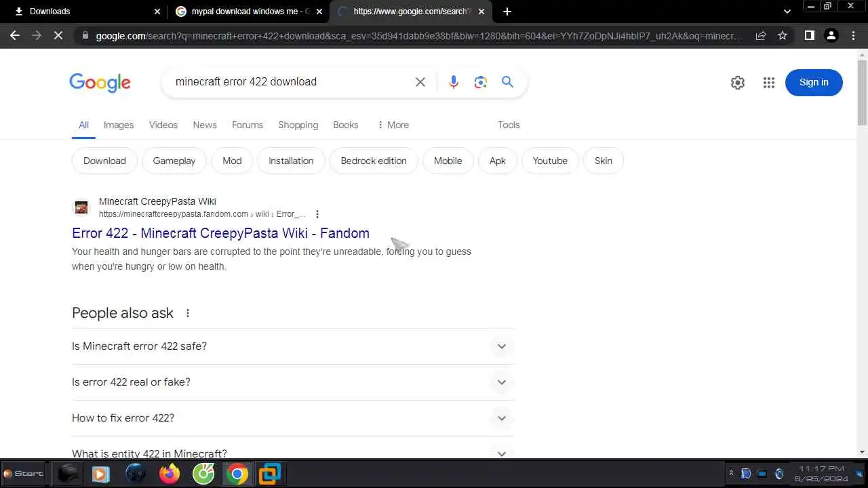Viewport: 868px width, 488px height.
Task: Apply the Mod filter chip
Action: [232, 161]
